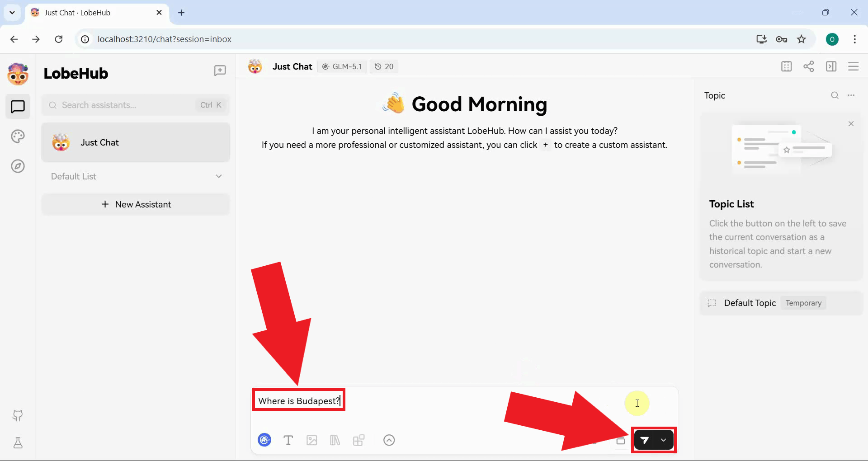
Task: Open the image upload icon in chat toolbar
Action: tap(312, 440)
